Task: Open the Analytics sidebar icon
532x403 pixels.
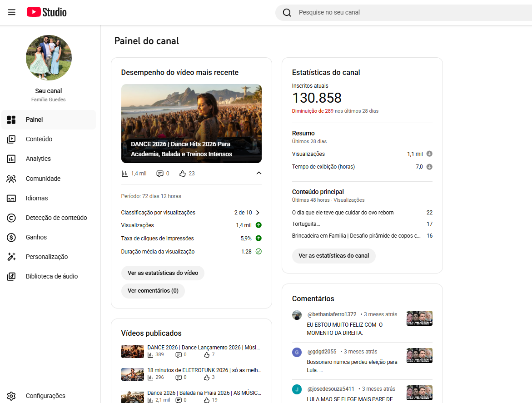Action: point(11,159)
